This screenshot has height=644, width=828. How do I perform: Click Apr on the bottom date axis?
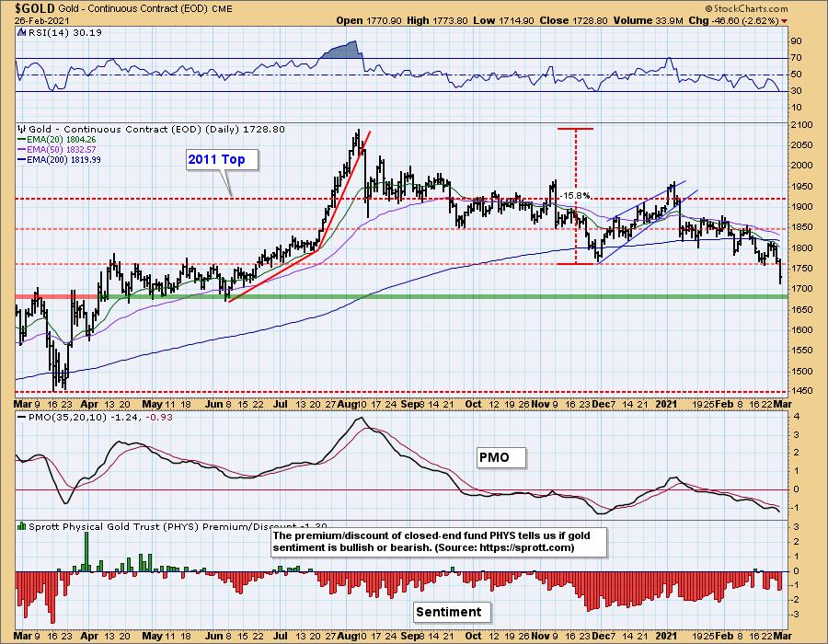click(89, 636)
